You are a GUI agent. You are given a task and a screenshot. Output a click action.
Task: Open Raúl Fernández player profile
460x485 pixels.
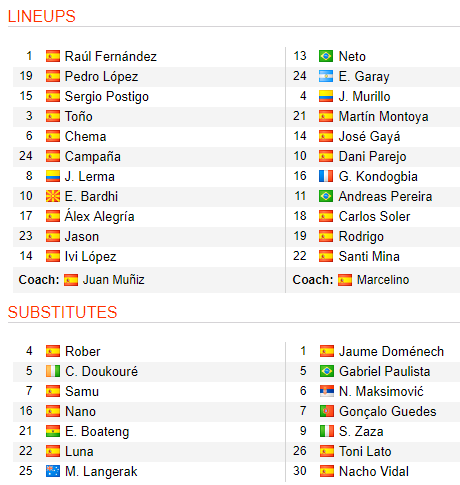pyautogui.click(x=111, y=56)
